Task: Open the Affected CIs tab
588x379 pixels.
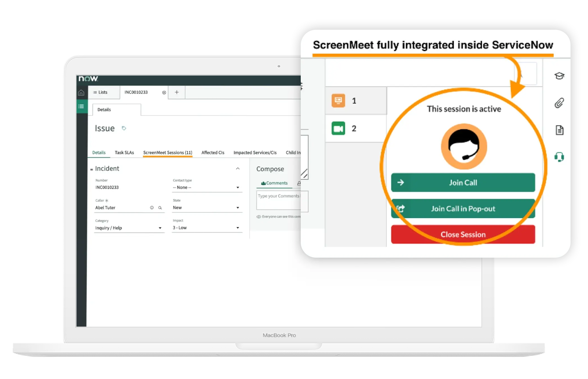Action: [213, 153]
